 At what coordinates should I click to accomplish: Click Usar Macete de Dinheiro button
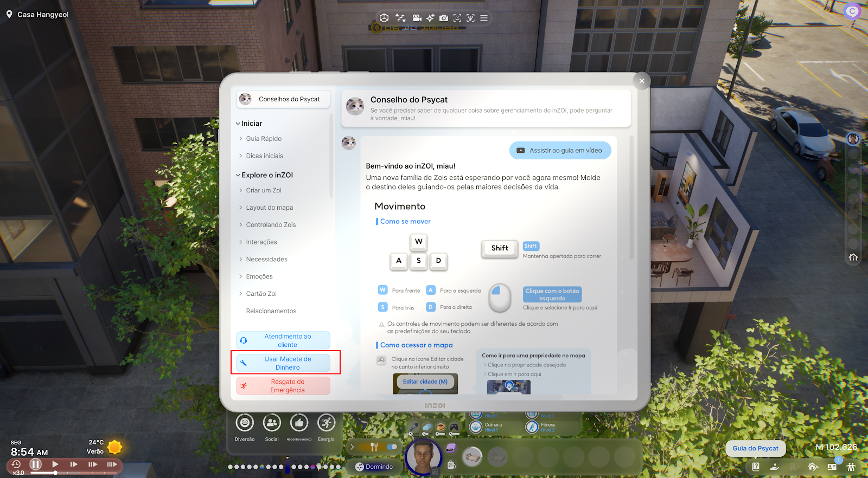tap(283, 363)
